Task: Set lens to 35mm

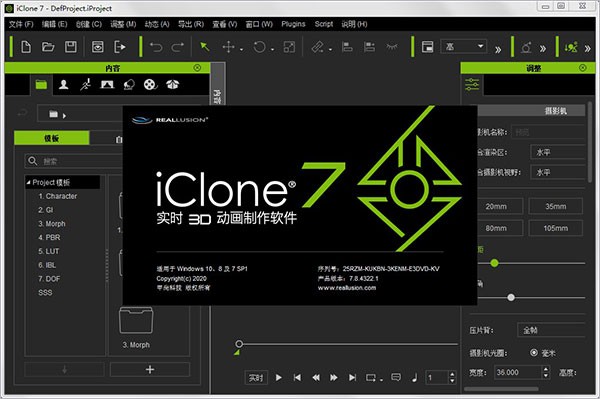Action: point(556,207)
